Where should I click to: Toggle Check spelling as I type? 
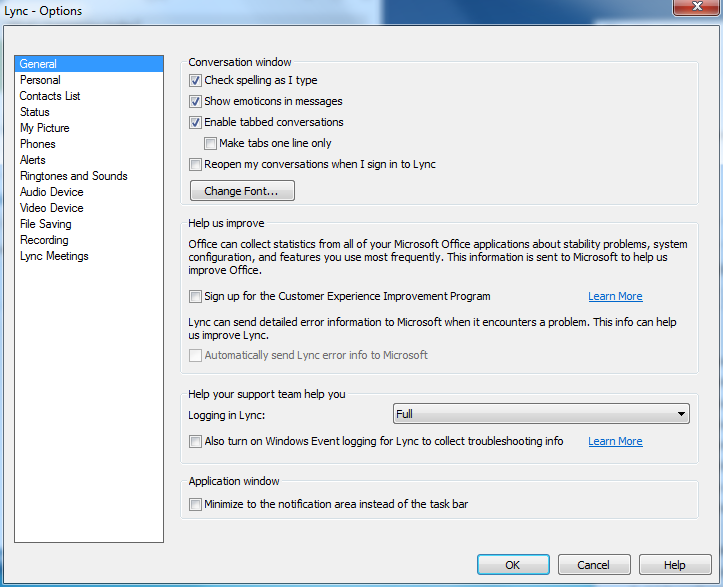(x=195, y=81)
